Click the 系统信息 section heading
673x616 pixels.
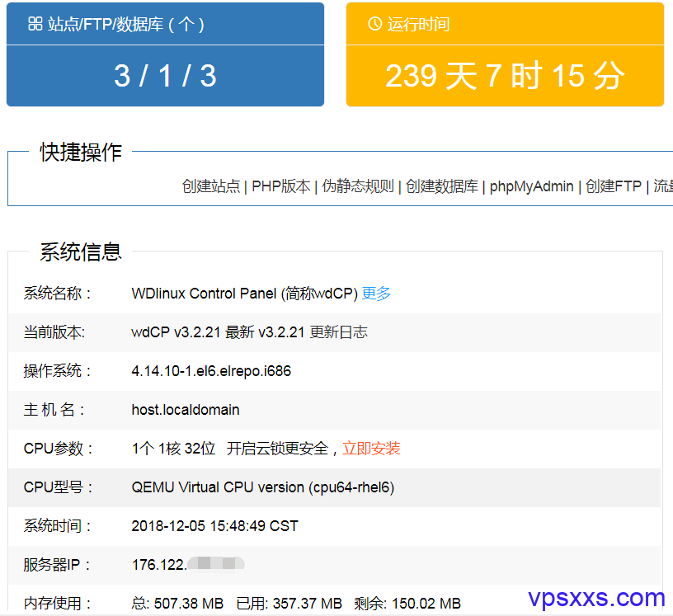click(x=81, y=252)
